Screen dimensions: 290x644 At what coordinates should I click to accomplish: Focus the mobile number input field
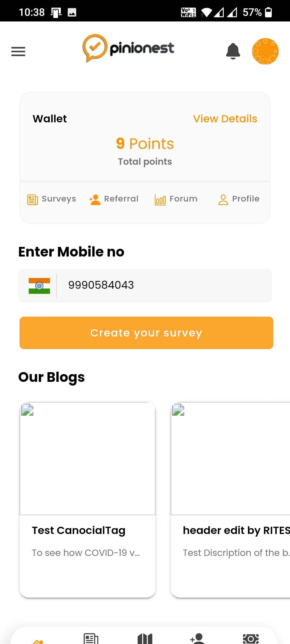[164, 285]
